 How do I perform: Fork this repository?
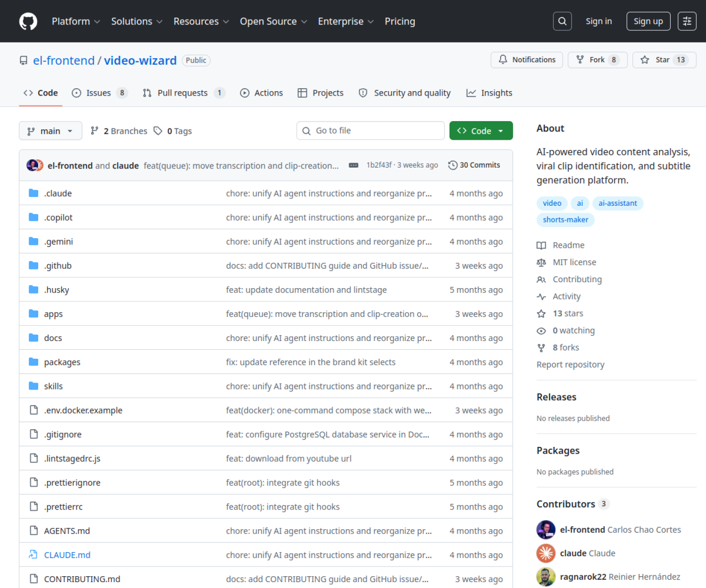[x=598, y=60]
